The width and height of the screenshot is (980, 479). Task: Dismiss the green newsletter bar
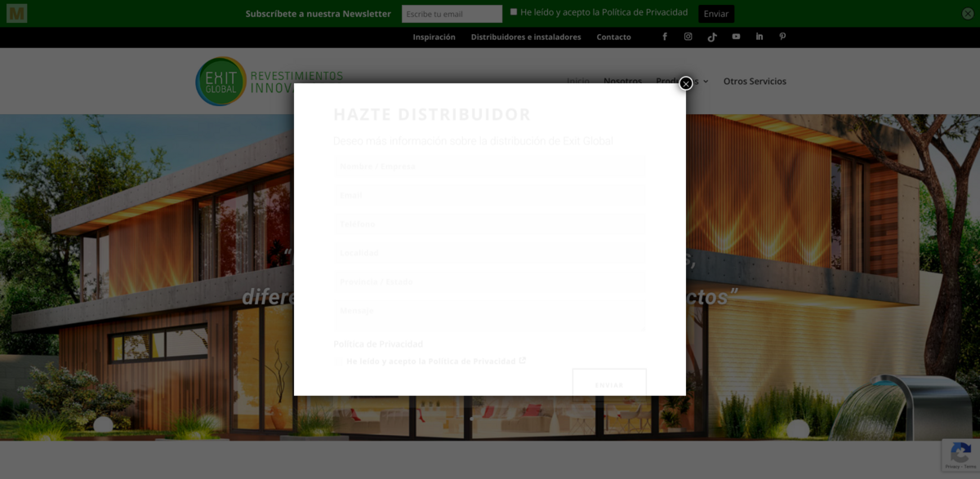968,13
